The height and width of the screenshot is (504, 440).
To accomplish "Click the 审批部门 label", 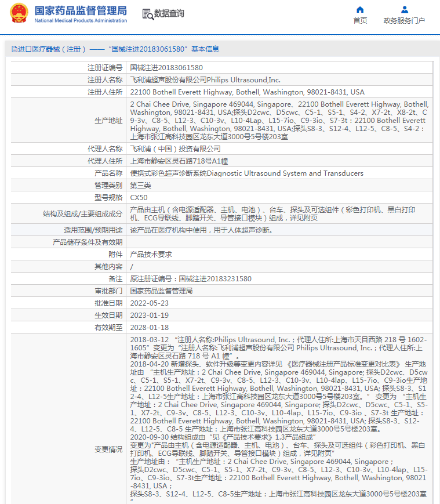I will [x=108, y=291].
